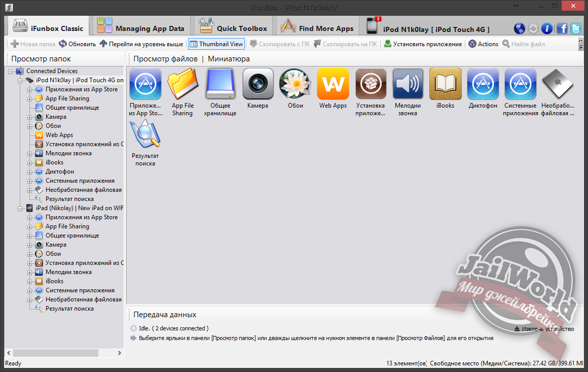Open the Результат поиска magnifier thumbnail
The height and width of the screenshot is (372, 588).
145,134
